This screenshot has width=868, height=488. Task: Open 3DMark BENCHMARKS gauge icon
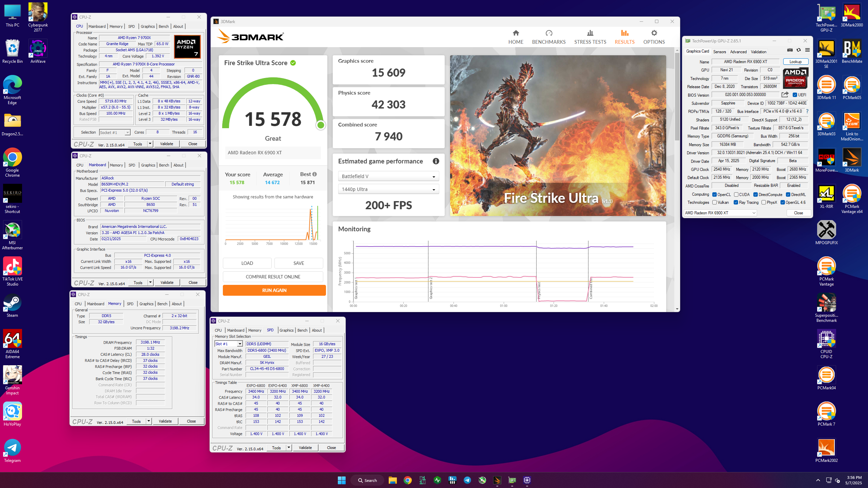(x=549, y=33)
